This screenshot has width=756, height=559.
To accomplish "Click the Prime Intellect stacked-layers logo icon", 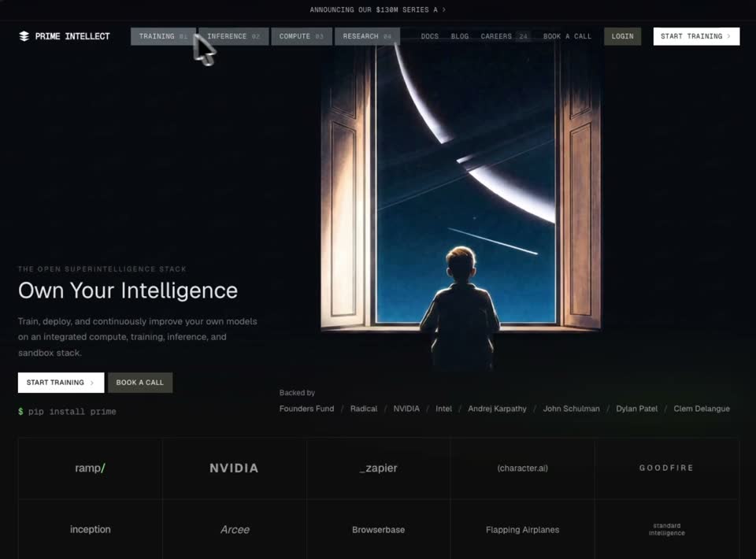I will 24,36.
